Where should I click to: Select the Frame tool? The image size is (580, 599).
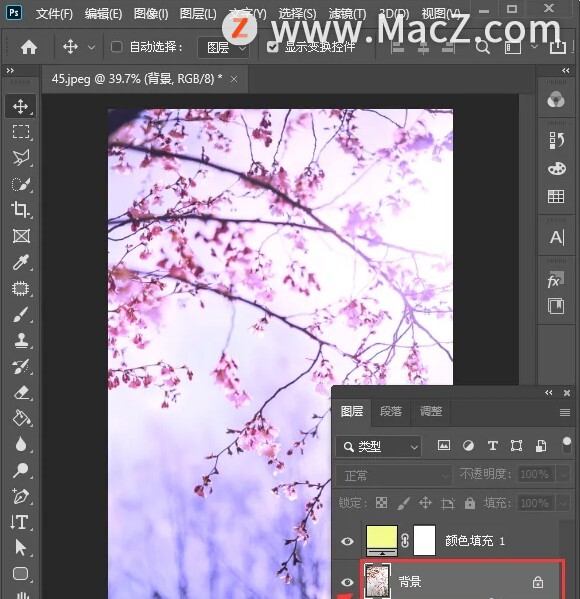pyautogui.click(x=20, y=236)
